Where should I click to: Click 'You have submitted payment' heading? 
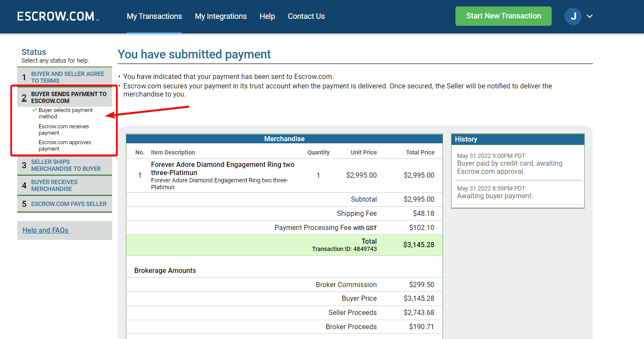(194, 54)
